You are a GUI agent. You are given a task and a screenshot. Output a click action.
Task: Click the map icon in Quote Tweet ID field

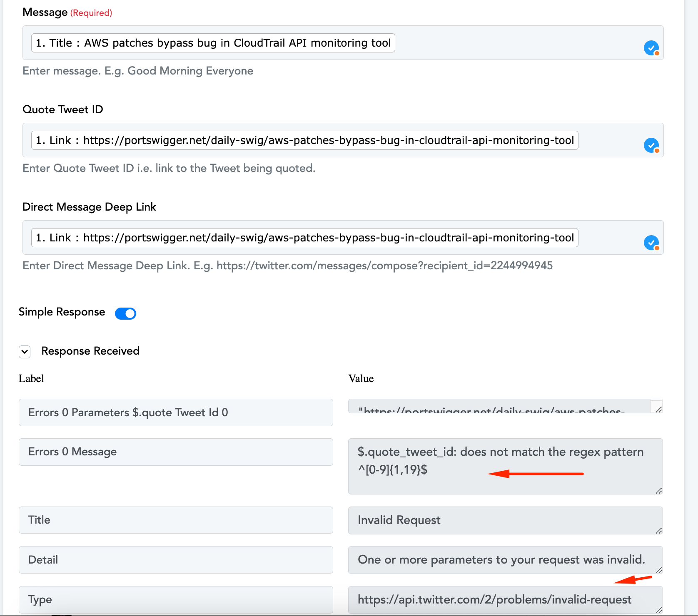click(x=651, y=145)
